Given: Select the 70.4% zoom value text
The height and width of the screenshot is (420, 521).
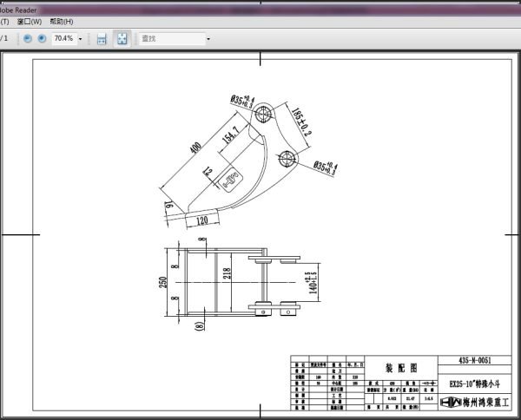Looking at the screenshot, I should coord(63,39).
